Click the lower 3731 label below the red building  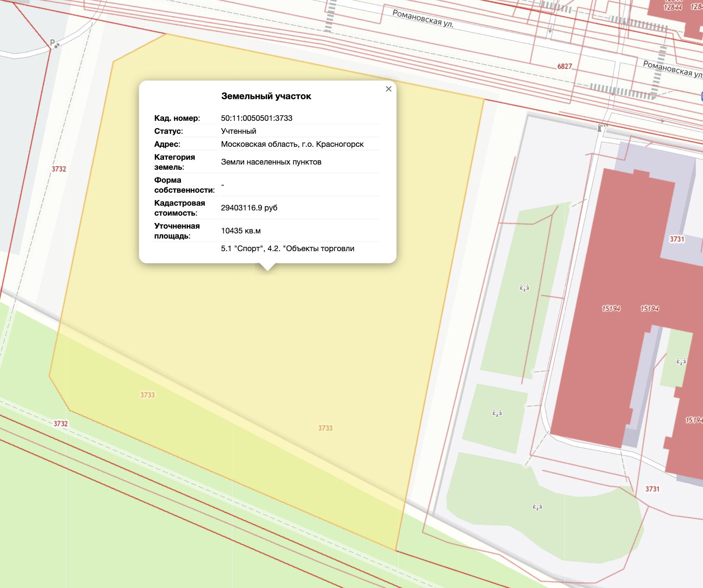[652, 489]
